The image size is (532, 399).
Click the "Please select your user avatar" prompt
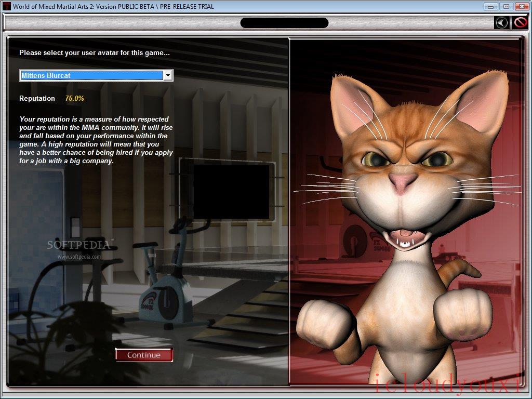coord(95,52)
